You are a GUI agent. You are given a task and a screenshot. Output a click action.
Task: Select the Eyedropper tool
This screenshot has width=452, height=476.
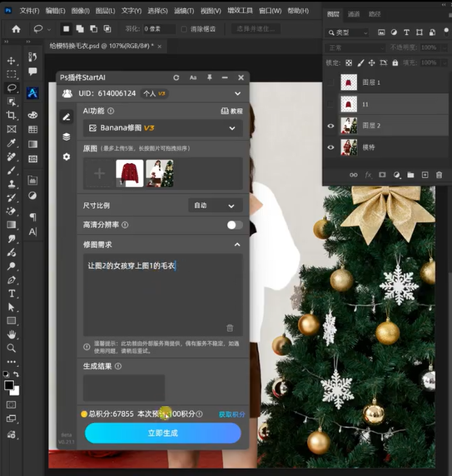coord(12,142)
